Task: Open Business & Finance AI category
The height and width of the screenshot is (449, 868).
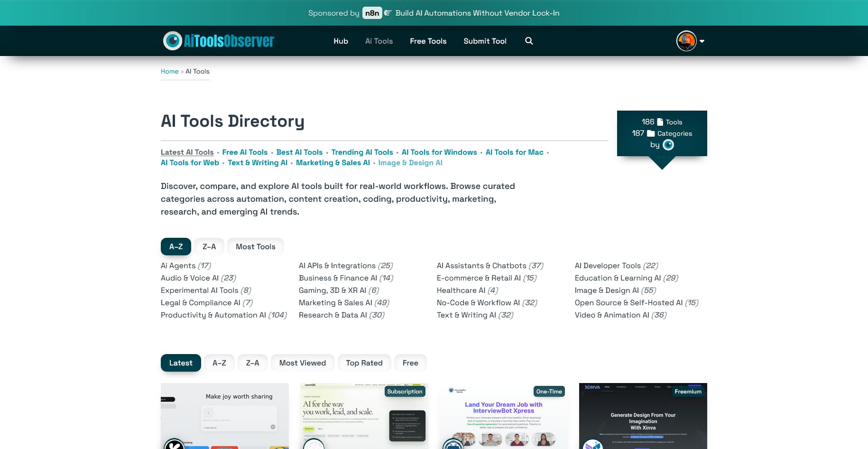Action: (x=346, y=278)
